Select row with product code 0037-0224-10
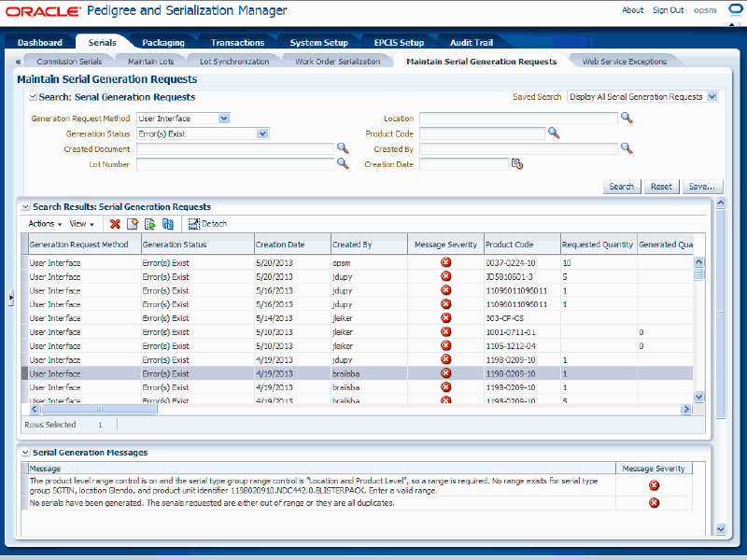This screenshot has width=747, height=560. tap(358, 263)
